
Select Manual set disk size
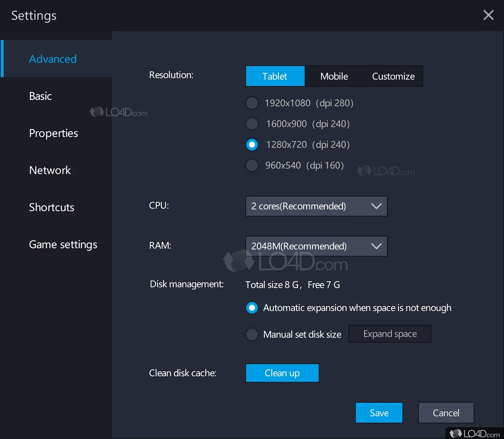tap(252, 335)
